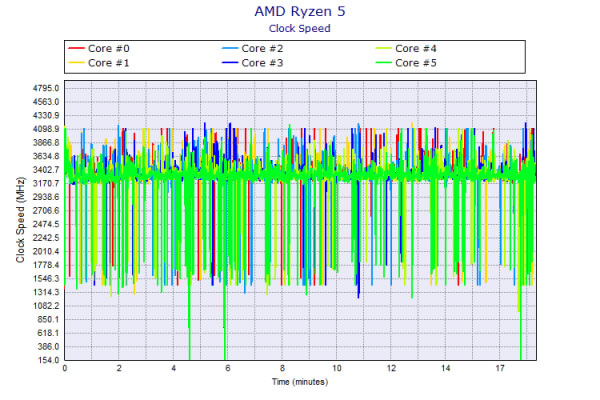Click the 17 minute x-axis tick label

point(500,368)
